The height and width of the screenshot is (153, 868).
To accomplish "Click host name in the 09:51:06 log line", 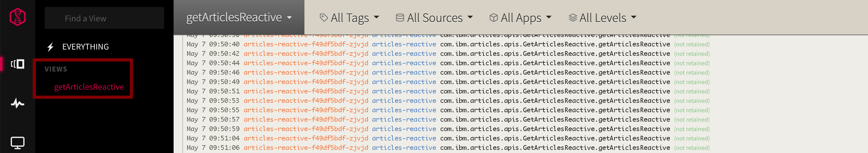I will 306,148.
